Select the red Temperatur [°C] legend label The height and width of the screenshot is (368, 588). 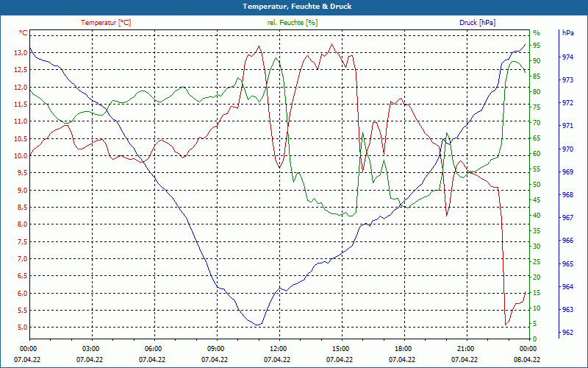[106, 23]
